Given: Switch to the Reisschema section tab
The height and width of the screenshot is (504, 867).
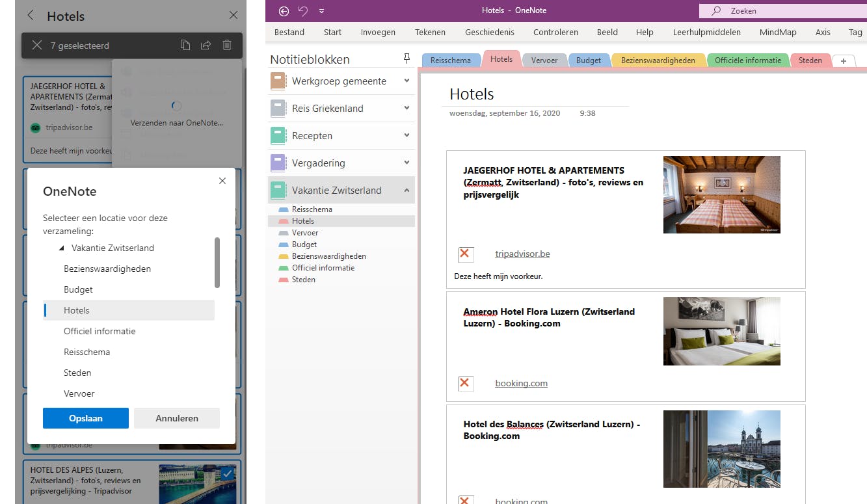Looking at the screenshot, I should pyautogui.click(x=451, y=60).
